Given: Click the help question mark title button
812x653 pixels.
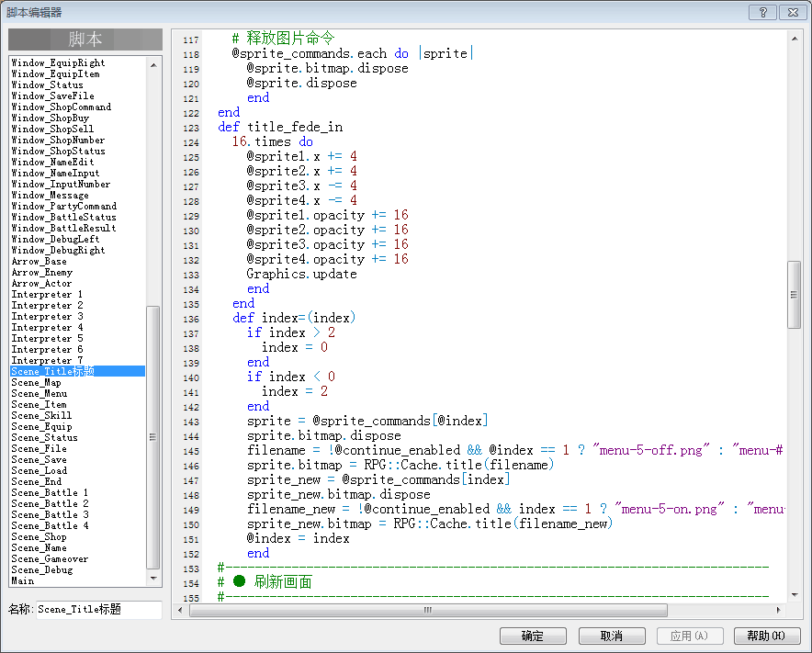Looking at the screenshot, I should [x=762, y=13].
